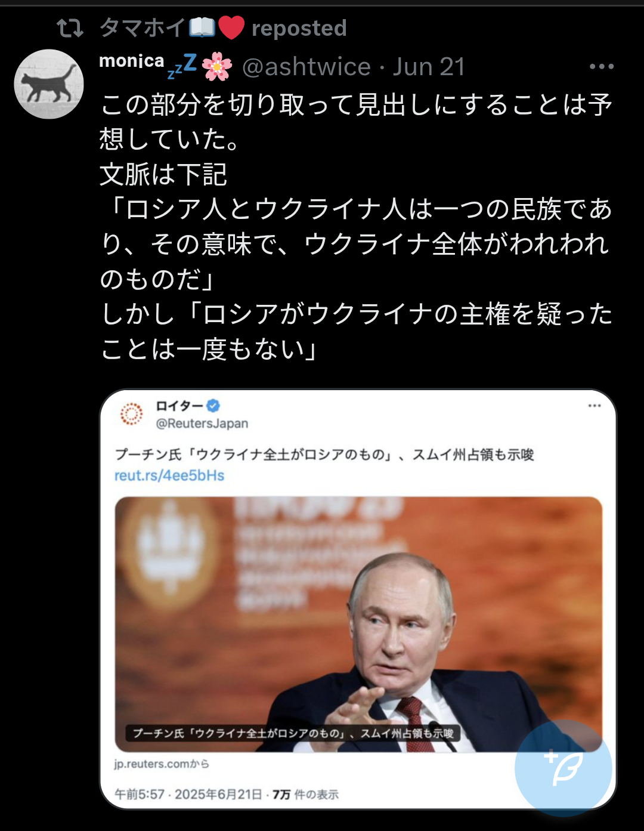Open the three-dot menu on monica's post
644x831 pixels.
(601, 67)
